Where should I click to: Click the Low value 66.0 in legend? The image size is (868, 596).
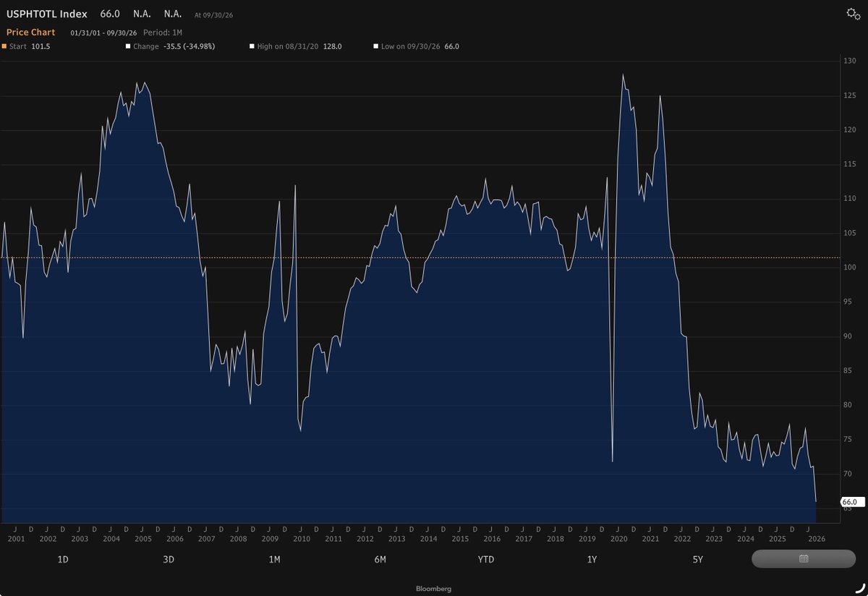[x=451, y=46]
